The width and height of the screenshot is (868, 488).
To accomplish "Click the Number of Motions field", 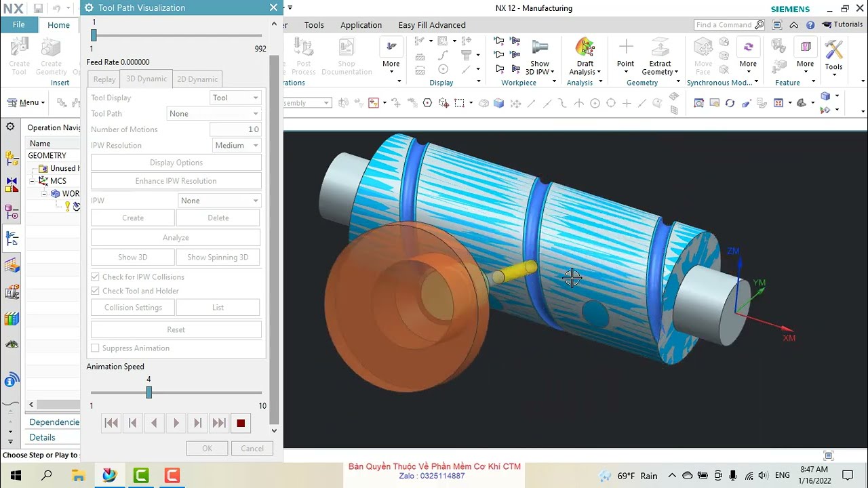I will coord(235,129).
